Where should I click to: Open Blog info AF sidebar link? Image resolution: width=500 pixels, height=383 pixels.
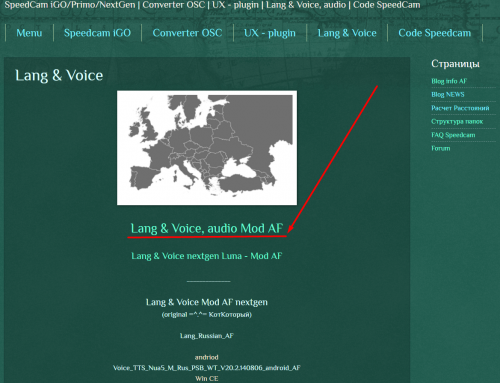(x=449, y=81)
